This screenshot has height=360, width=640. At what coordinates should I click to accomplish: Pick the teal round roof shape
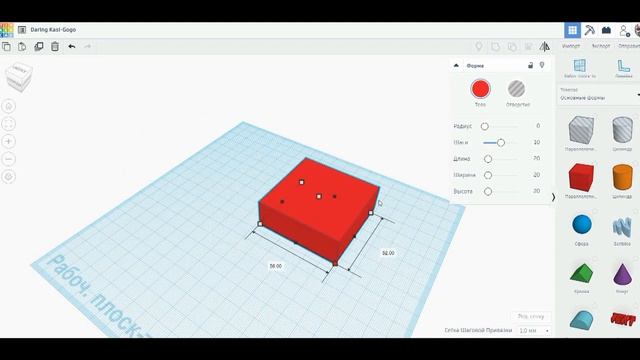tap(582, 320)
